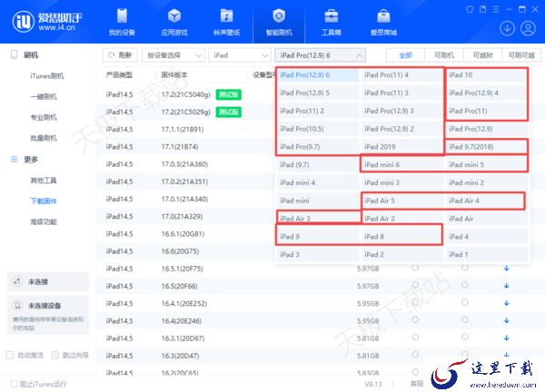The image size is (545, 392).
Task: Toggle the 跳过向导 checkbox
Action: 54,355
